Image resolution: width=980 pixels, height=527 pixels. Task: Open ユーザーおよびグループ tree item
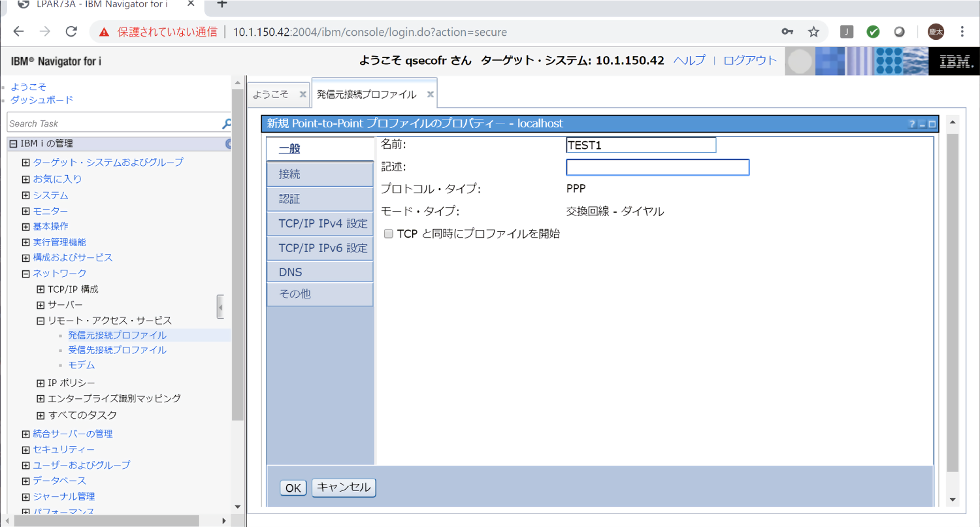(x=82, y=465)
